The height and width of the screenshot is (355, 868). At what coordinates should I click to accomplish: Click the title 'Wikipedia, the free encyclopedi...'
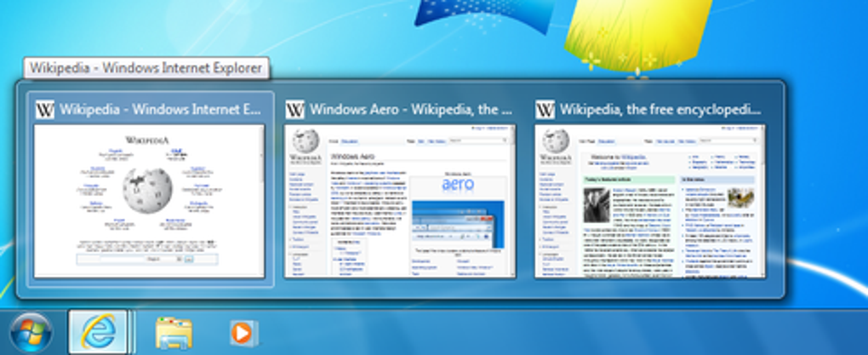pyautogui.click(x=660, y=109)
